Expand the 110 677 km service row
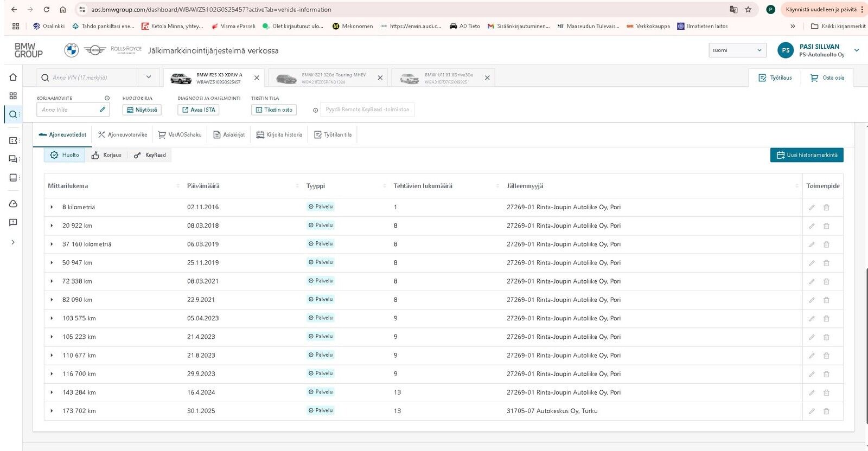 [52, 356]
